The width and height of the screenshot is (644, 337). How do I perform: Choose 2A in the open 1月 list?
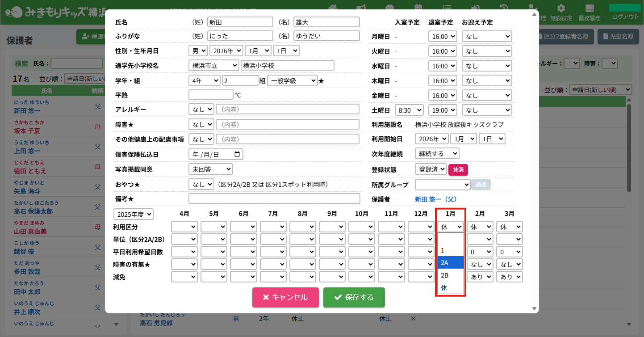(451, 263)
